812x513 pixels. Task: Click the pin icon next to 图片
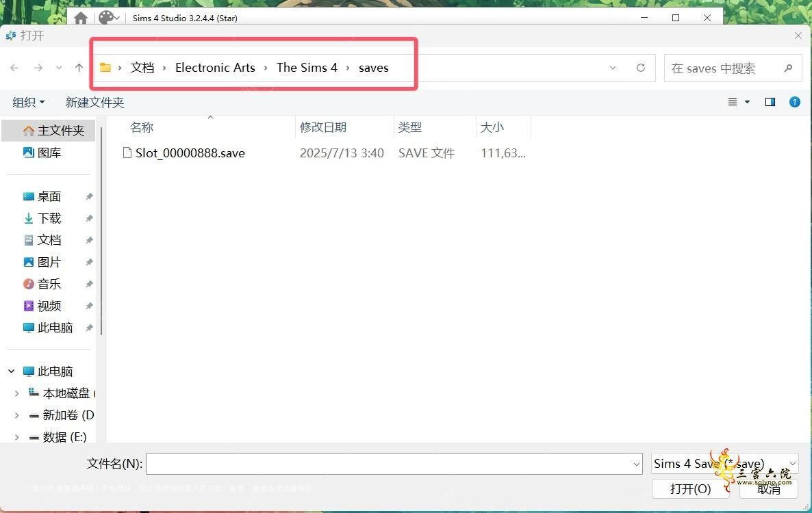coord(89,262)
